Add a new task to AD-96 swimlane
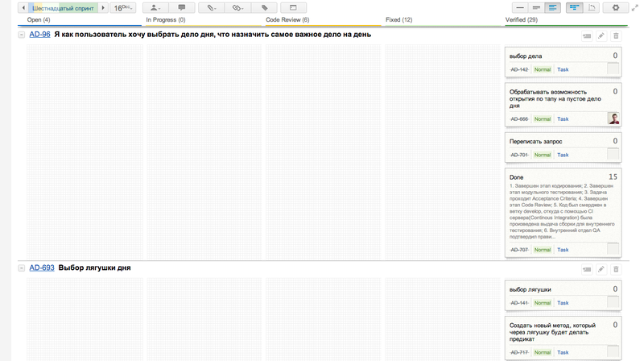The height and width of the screenshot is (361, 644). click(x=587, y=36)
